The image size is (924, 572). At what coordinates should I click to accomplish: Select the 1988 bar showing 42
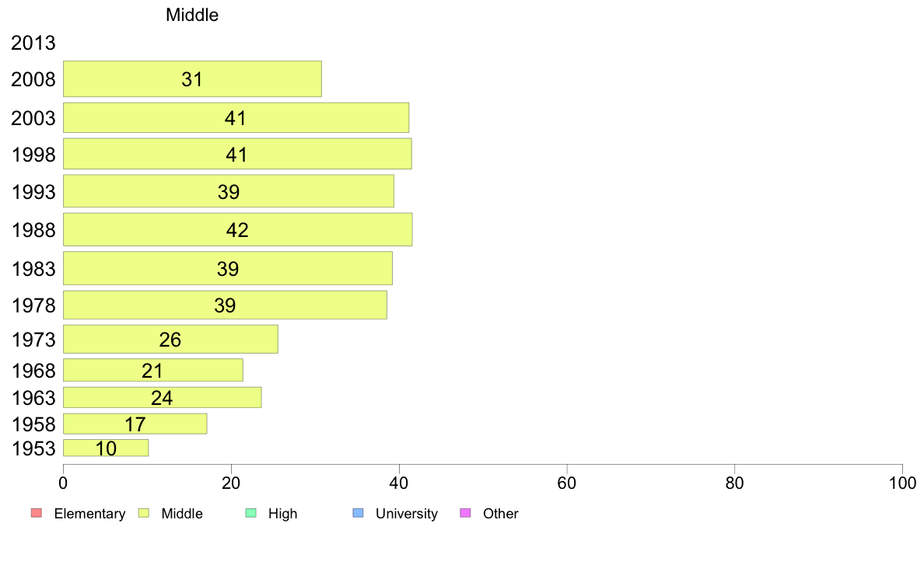[237, 229]
